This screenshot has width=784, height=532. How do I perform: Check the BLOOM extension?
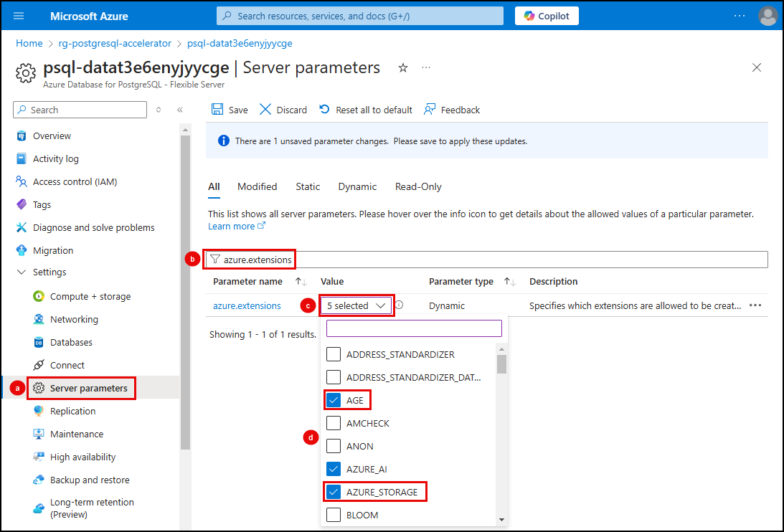point(334,515)
